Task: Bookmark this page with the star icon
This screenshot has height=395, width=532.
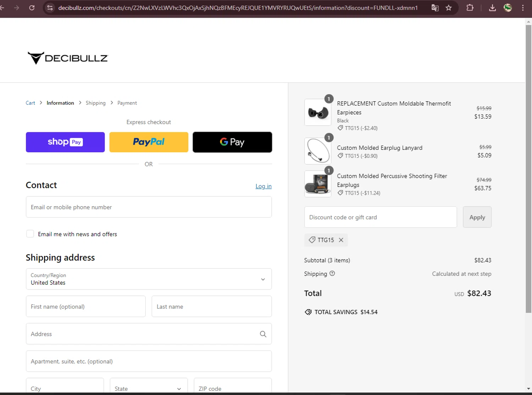Action: (449, 7)
